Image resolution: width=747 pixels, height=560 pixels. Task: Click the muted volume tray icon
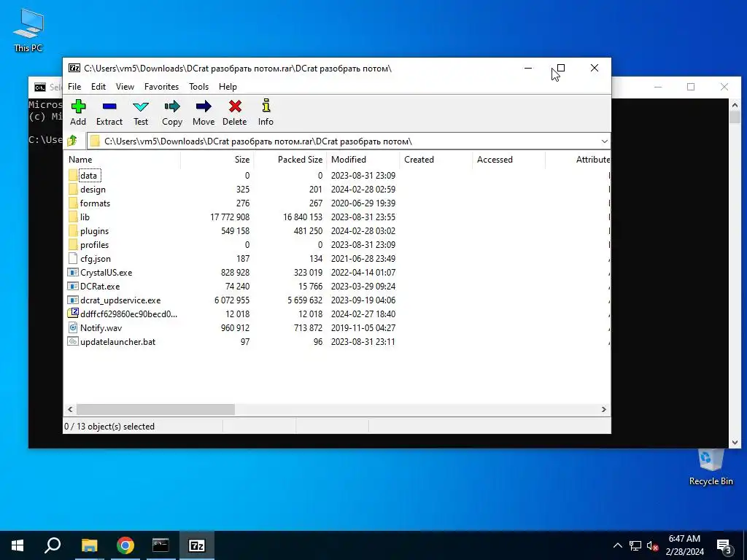click(653, 545)
